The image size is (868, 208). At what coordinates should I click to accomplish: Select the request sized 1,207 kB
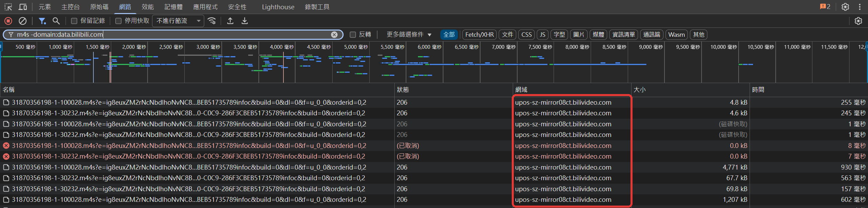point(434,200)
